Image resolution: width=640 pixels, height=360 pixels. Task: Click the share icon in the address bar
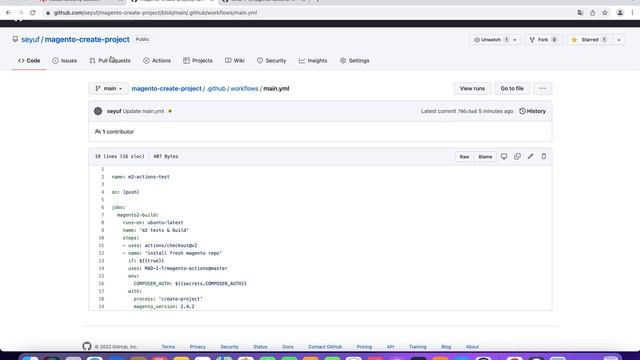coord(592,13)
